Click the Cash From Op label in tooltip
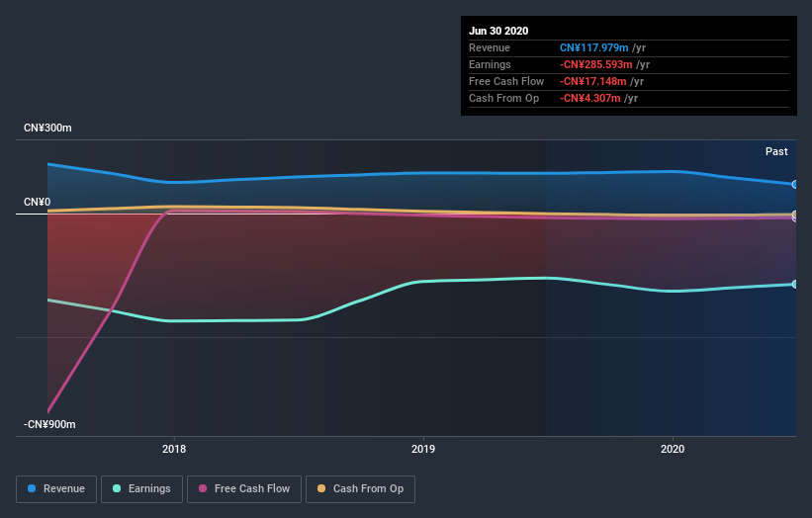This screenshot has width=812, height=518. [x=503, y=98]
